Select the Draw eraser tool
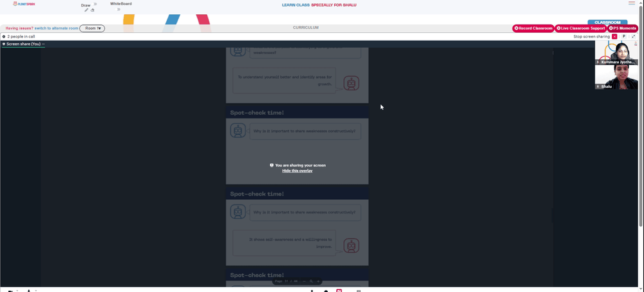Image resolution: width=644 pixels, height=292 pixels. (92, 10)
